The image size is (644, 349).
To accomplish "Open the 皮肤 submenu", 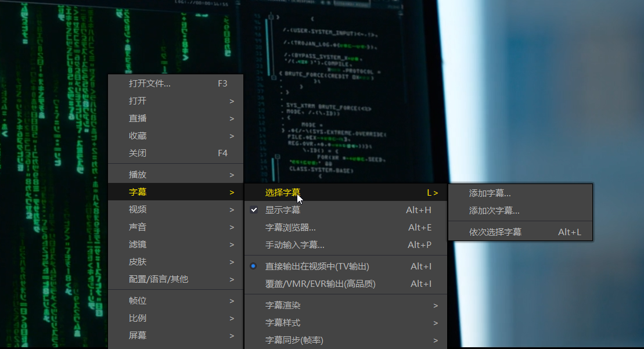I will coord(176,261).
